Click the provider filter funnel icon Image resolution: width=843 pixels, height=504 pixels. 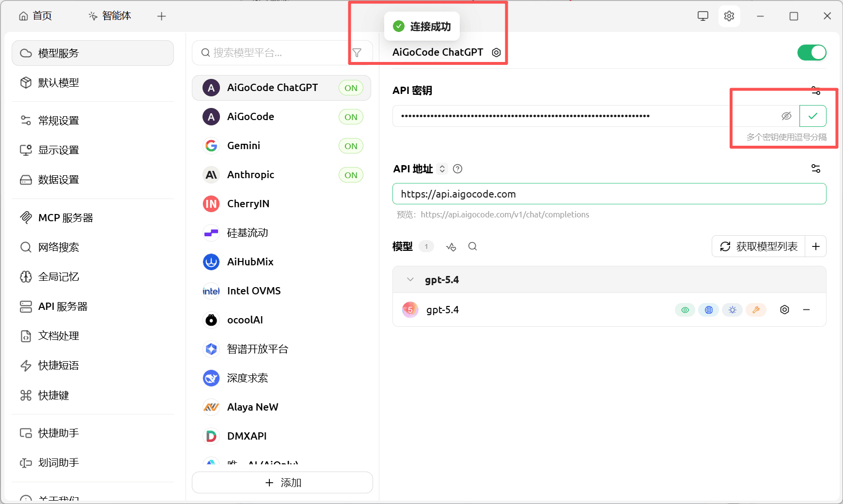[x=357, y=53]
